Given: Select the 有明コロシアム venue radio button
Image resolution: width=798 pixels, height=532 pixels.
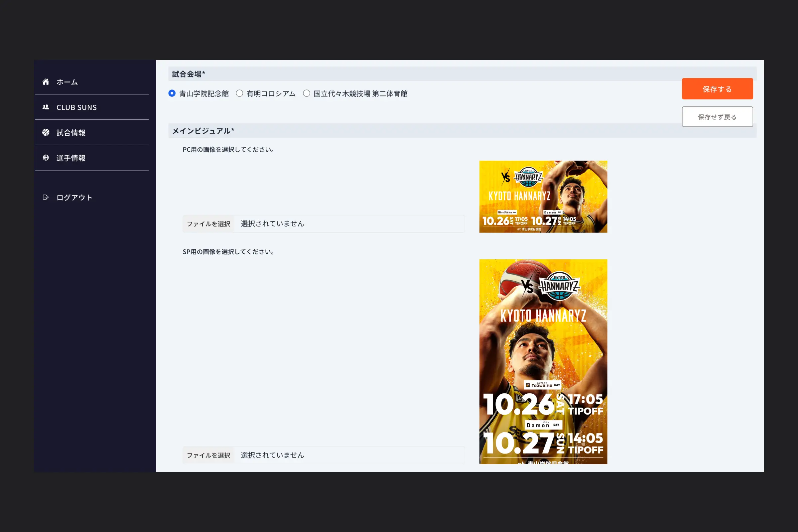Looking at the screenshot, I should point(239,93).
